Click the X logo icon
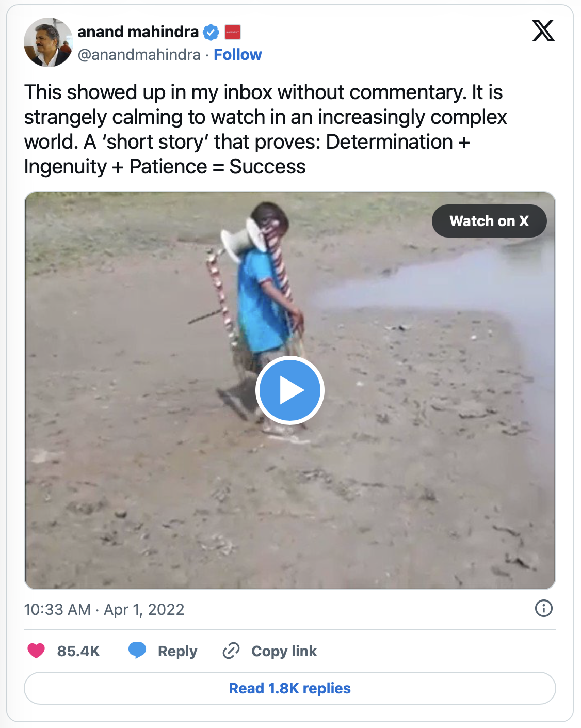 click(x=543, y=31)
